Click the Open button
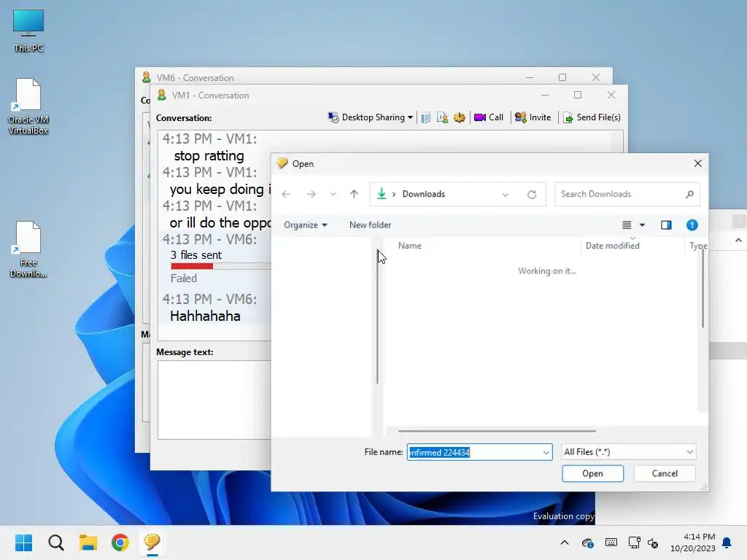 592,473
